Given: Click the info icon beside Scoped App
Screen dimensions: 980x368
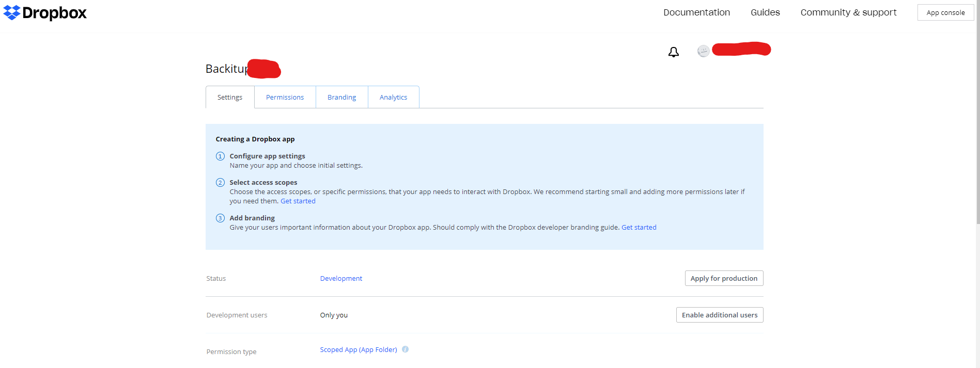Looking at the screenshot, I should (x=406, y=349).
